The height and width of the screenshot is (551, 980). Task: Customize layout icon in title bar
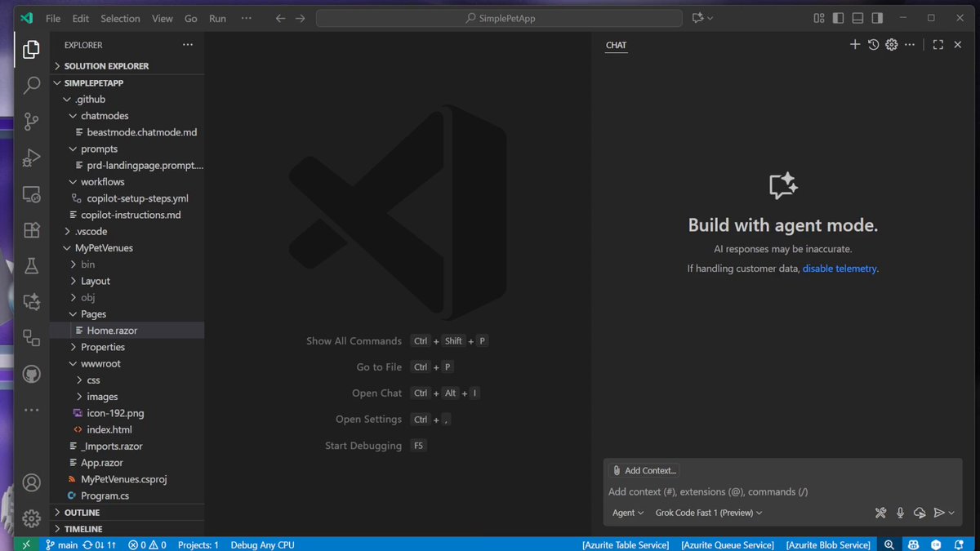tap(819, 18)
